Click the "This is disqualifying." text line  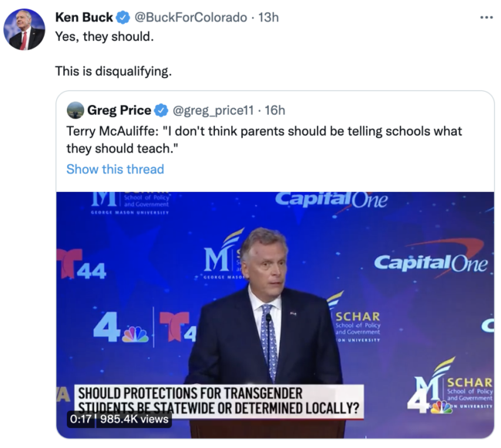(x=113, y=71)
